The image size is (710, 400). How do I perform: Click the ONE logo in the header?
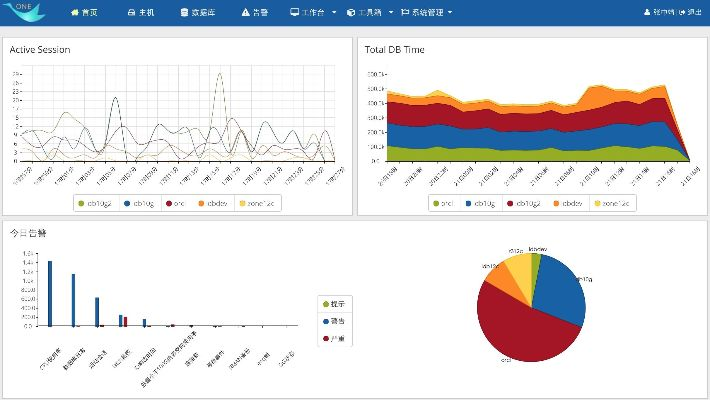19,12
